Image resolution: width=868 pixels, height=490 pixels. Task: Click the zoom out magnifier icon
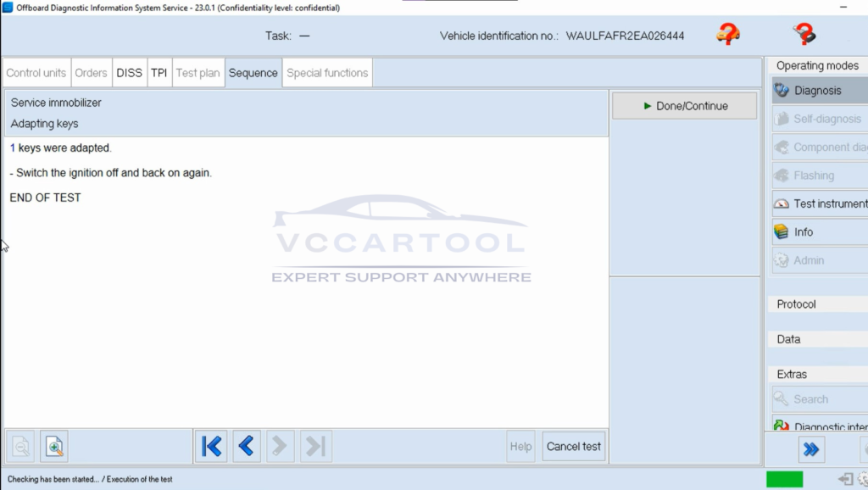(20, 446)
